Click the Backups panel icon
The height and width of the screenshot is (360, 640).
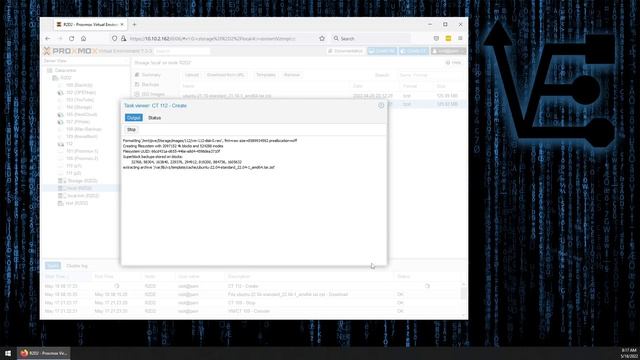(x=137, y=84)
